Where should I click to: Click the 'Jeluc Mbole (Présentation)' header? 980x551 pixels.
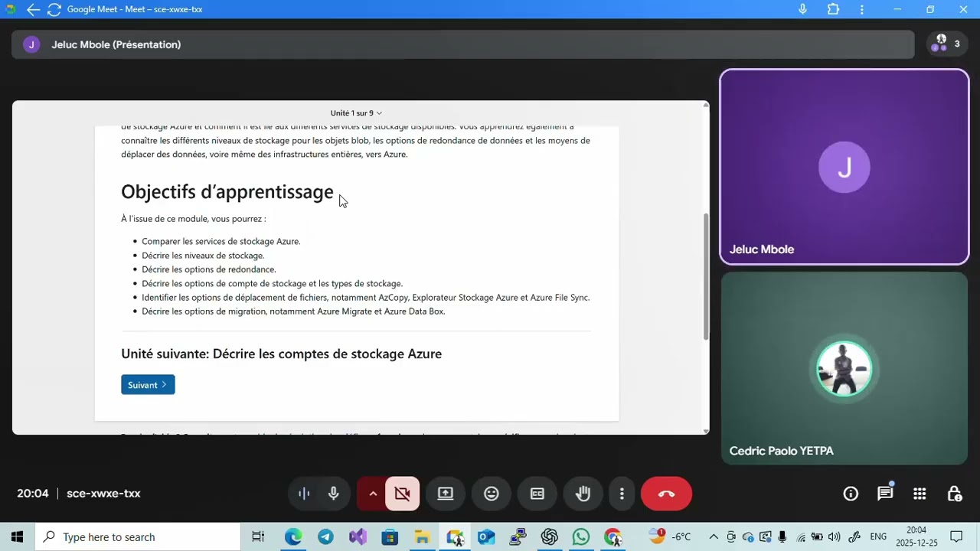coord(116,44)
